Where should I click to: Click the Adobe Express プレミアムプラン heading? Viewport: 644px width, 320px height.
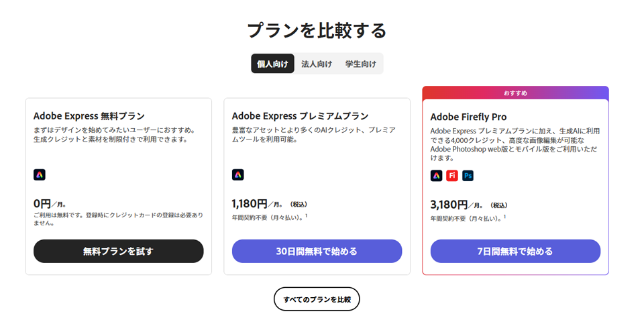(x=300, y=116)
